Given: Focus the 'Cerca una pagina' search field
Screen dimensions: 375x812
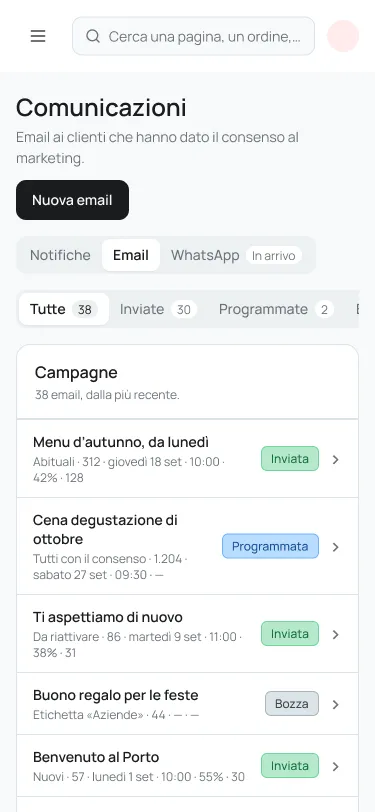Looking at the screenshot, I should pyautogui.click(x=193, y=36).
